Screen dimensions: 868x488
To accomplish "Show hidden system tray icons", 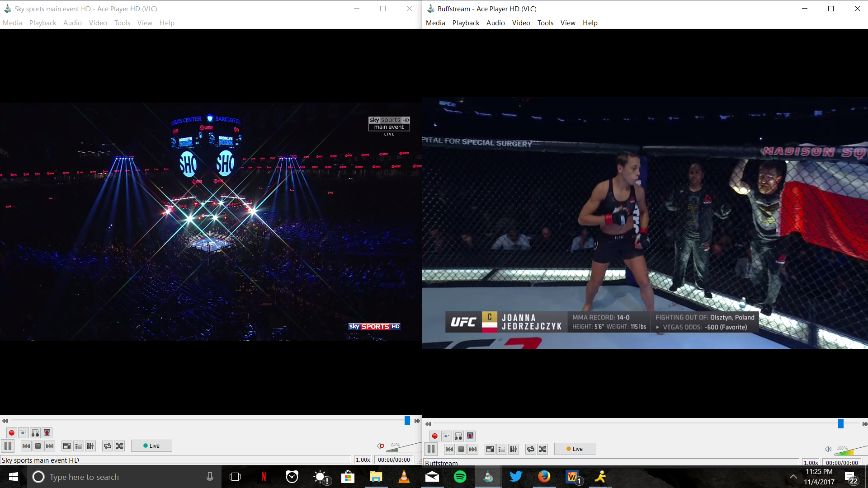I will [x=793, y=477].
